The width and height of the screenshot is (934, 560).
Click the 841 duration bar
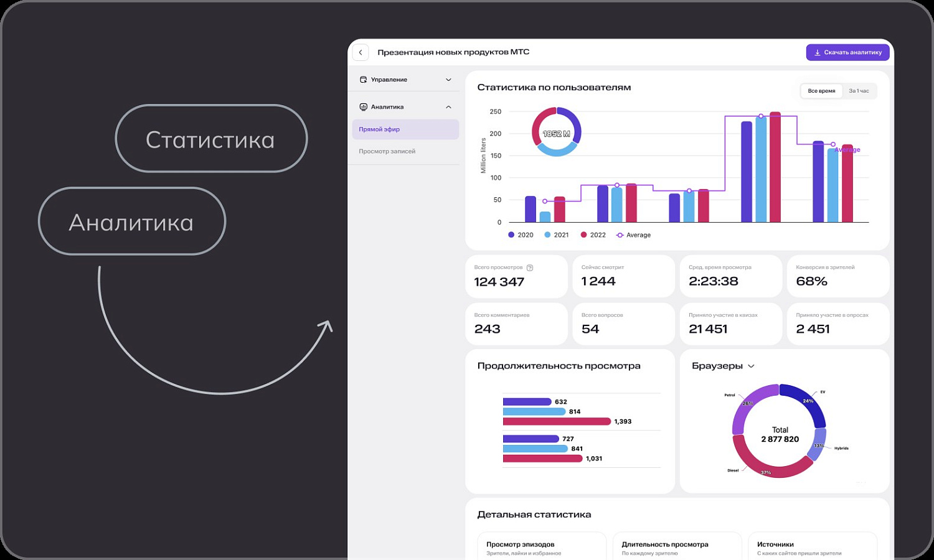point(535,449)
